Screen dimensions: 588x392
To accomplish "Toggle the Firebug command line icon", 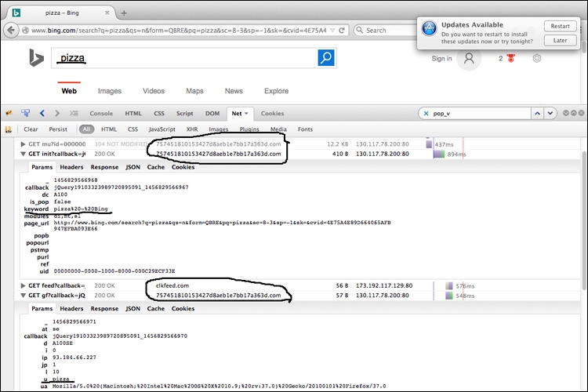I will point(74,113).
